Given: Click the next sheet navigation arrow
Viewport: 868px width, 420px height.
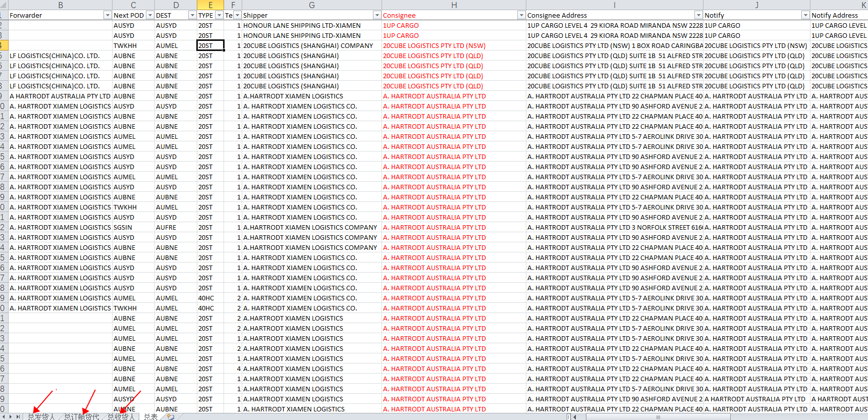Looking at the screenshot, I should tap(11, 416).
